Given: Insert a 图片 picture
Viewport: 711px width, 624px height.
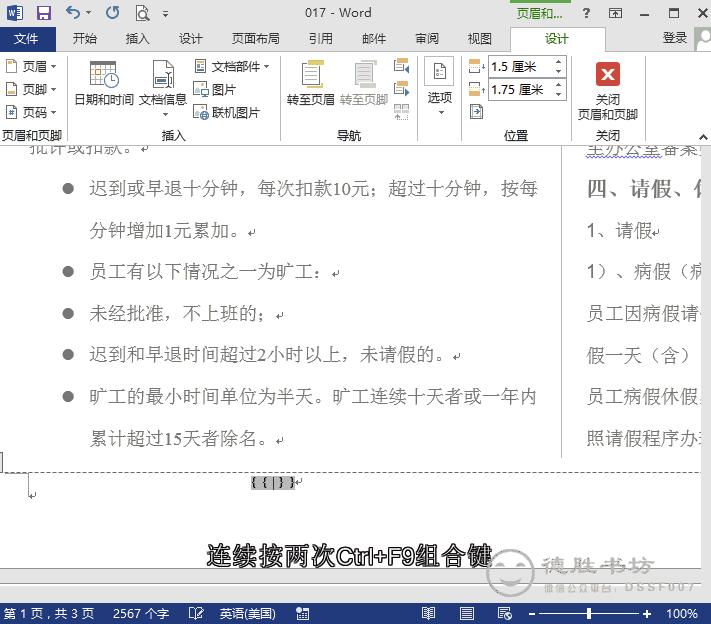Looking at the screenshot, I should [x=214, y=89].
